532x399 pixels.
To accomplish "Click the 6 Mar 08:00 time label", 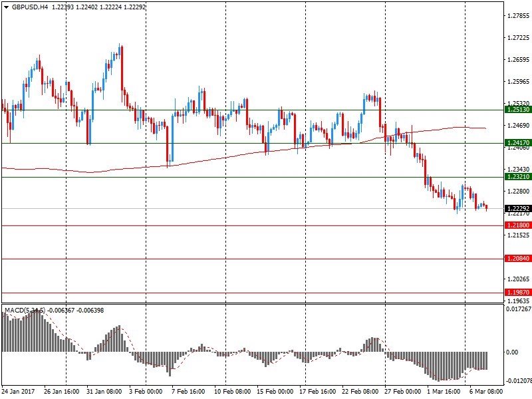I will (486, 391).
